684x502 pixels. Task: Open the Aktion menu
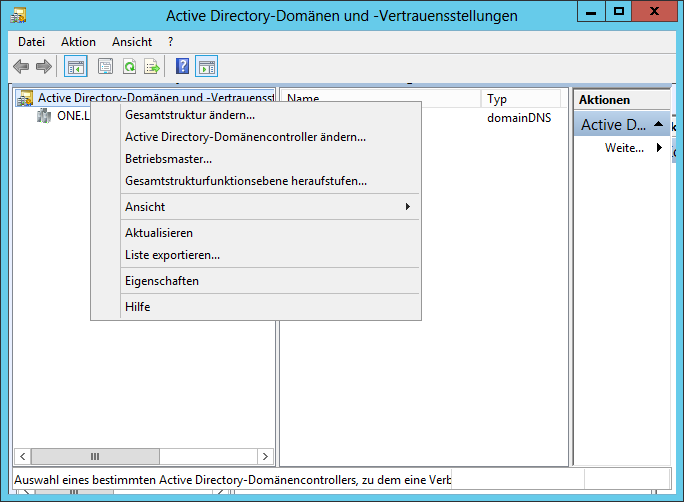click(x=78, y=42)
